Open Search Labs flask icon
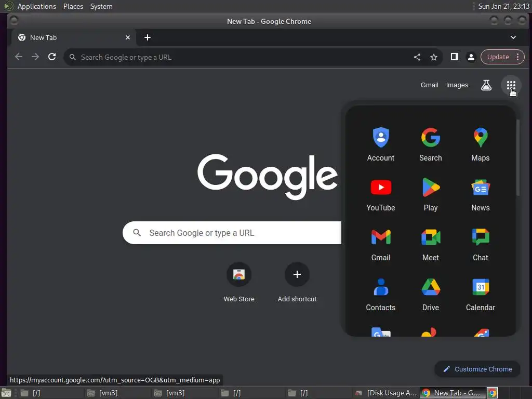This screenshot has width=532, height=399. pyautogui.click(x=486, y=85)
